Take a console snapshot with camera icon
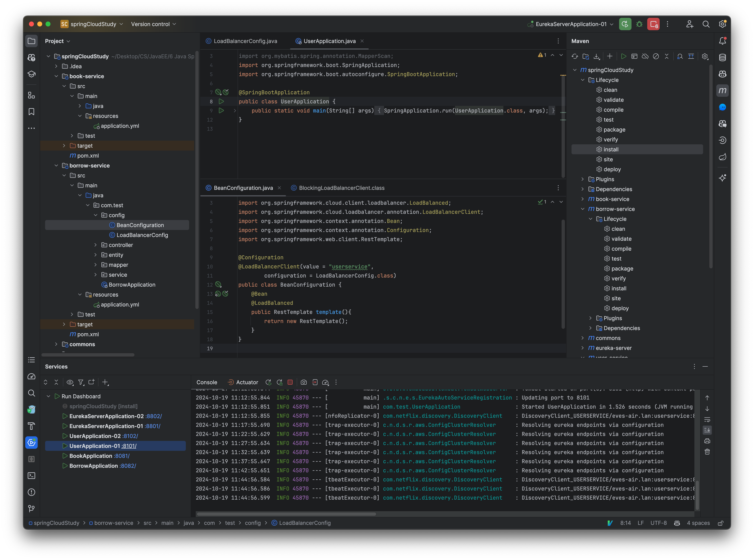Viewport: 754px width, 560px height. [304, 382]
